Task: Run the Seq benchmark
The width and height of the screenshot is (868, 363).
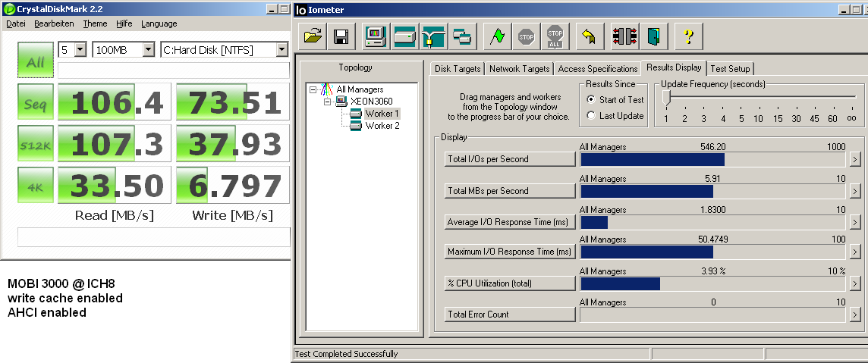Action: 36,102
